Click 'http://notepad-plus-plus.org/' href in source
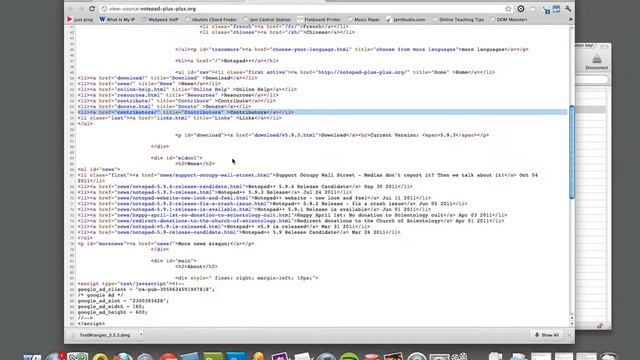Viewport: 640px width, 360px height. click(x=363, y=72)
